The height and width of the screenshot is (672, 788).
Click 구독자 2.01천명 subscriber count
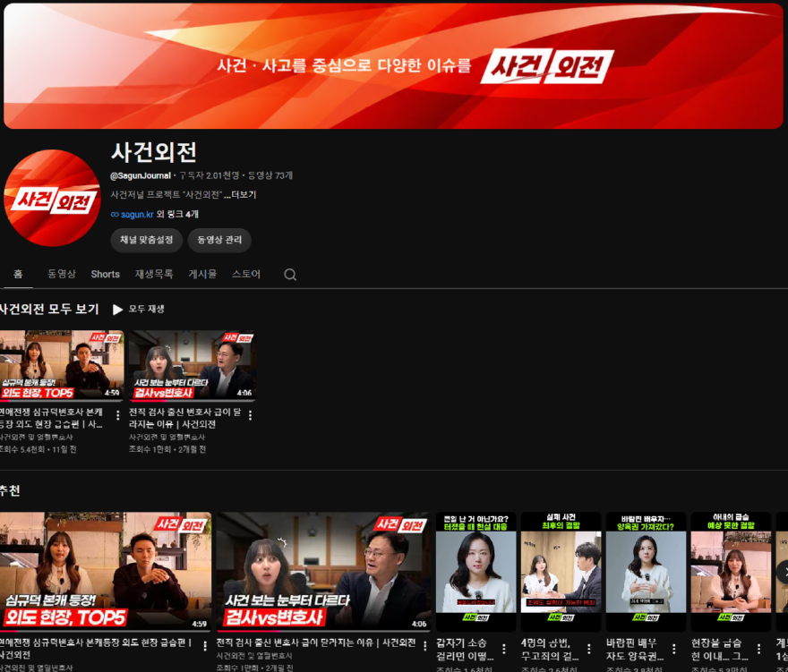coord(210,175)
